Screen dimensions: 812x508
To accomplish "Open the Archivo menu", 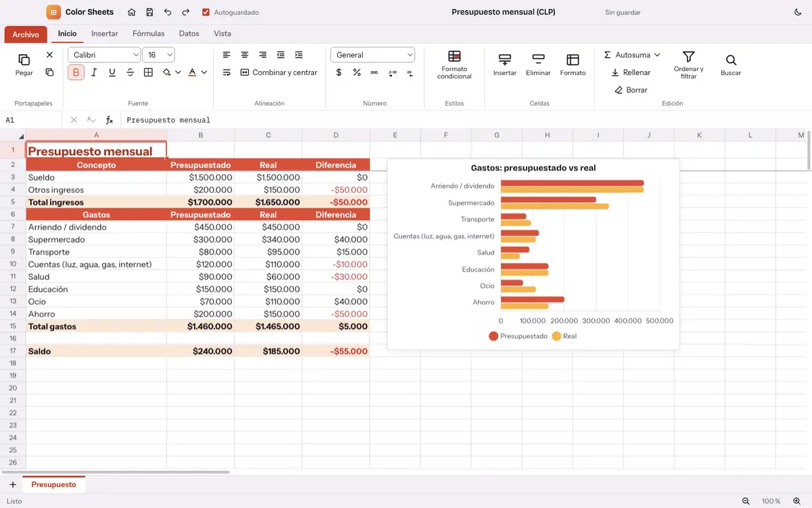I will point(26,35).
